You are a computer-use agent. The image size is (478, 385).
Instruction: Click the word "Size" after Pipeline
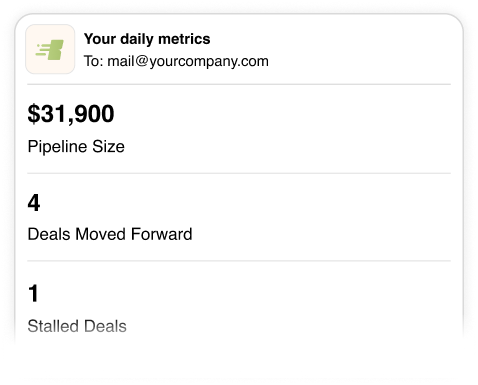(x=108, y=147)
